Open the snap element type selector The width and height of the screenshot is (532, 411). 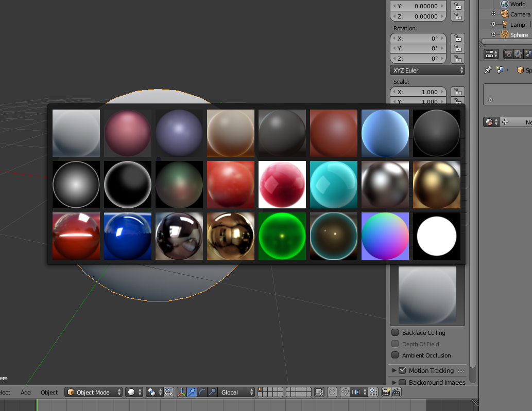[358, 392]
